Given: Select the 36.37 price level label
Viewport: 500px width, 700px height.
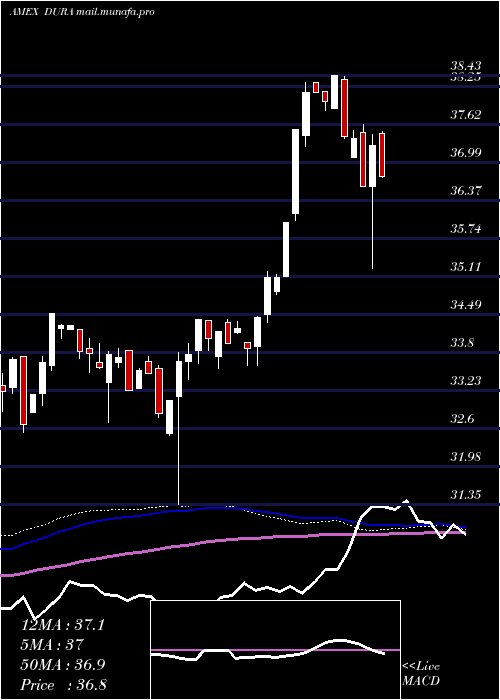Looking at the screenshot, I should (x=466, y=191).
